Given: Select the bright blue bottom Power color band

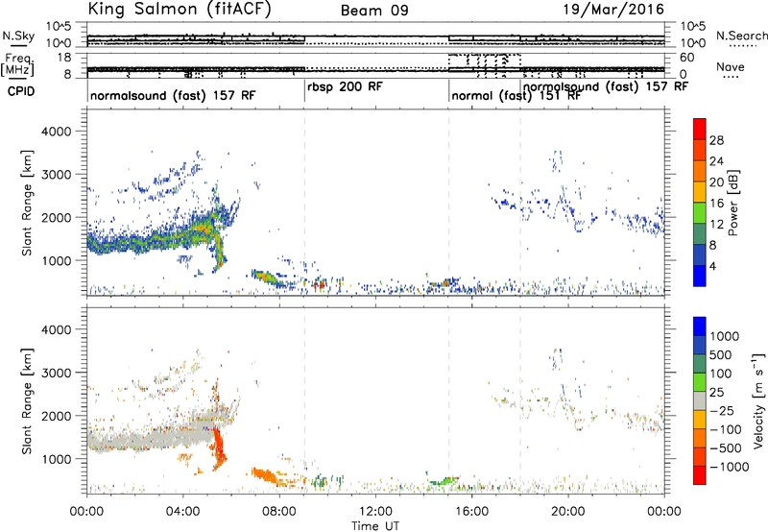Looking at the screenshot, I should tap(700, 277).
